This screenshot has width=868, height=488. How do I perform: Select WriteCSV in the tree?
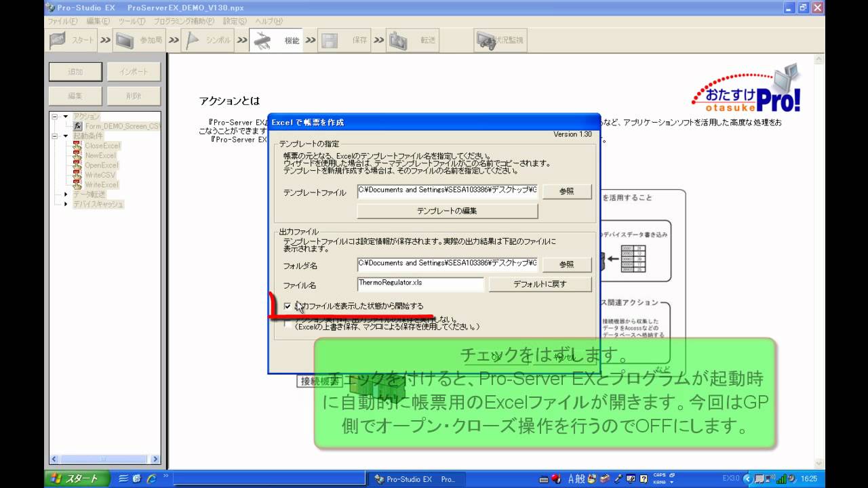tap(99, 175)
